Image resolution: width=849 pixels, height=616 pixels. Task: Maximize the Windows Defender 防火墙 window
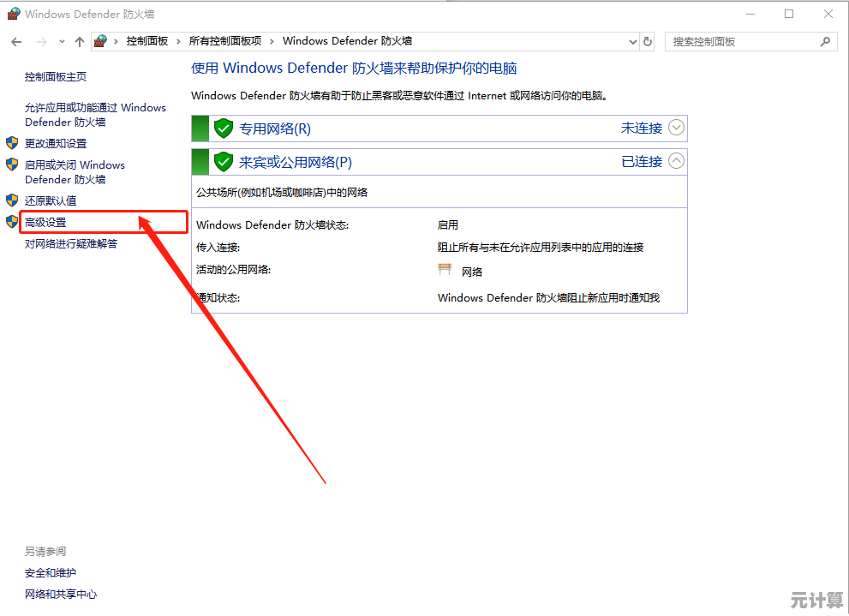coord(789,14)
